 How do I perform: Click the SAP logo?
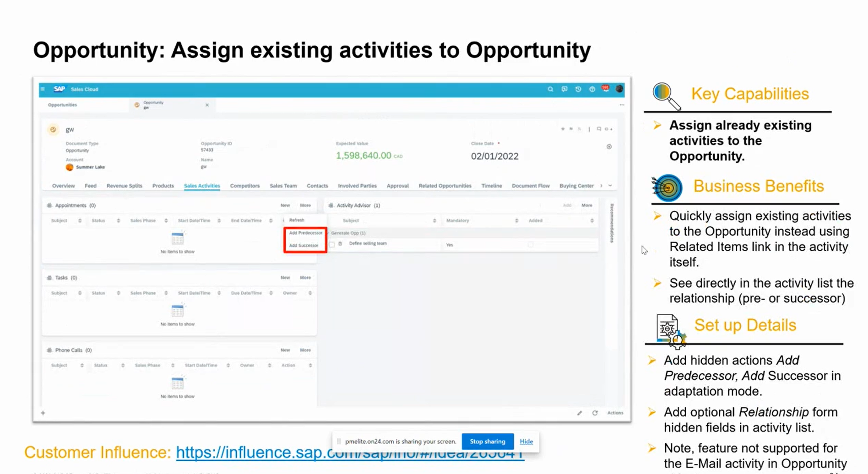click(59, 89)
